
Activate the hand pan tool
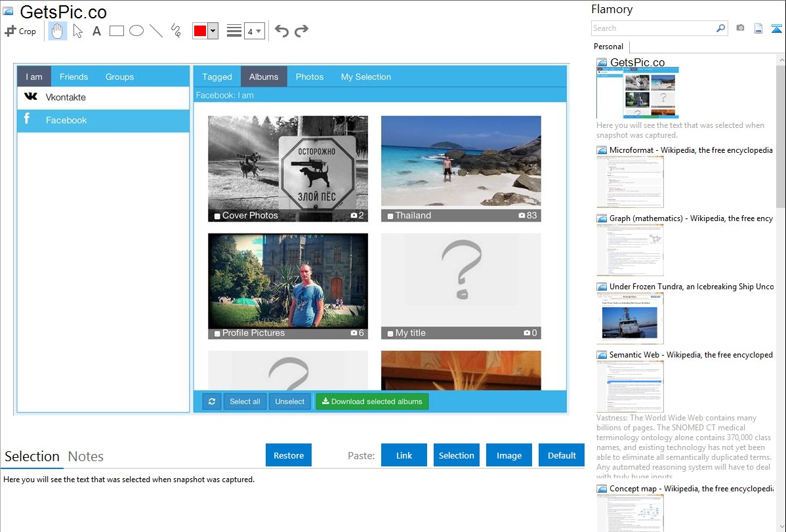pos(58,31)
